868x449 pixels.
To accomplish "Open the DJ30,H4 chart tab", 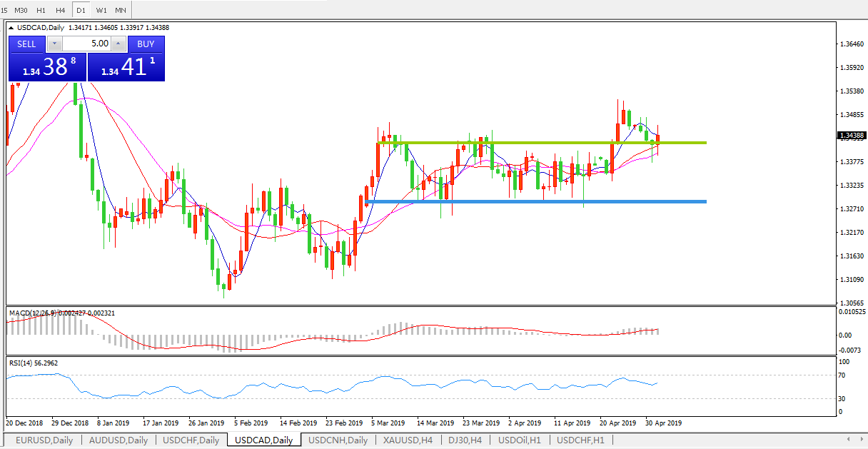I will (x=464, y=440).
